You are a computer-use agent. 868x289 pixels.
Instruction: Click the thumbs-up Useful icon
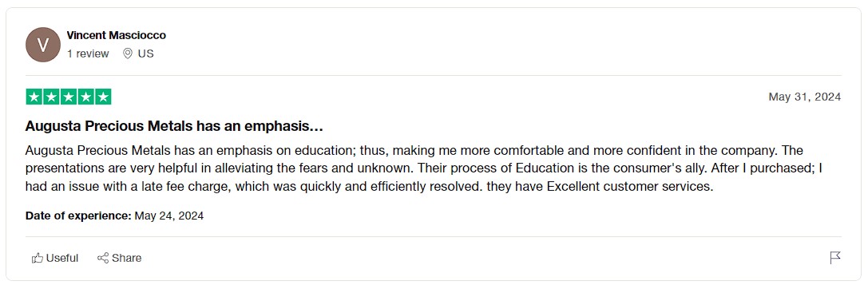click(38, 258)
